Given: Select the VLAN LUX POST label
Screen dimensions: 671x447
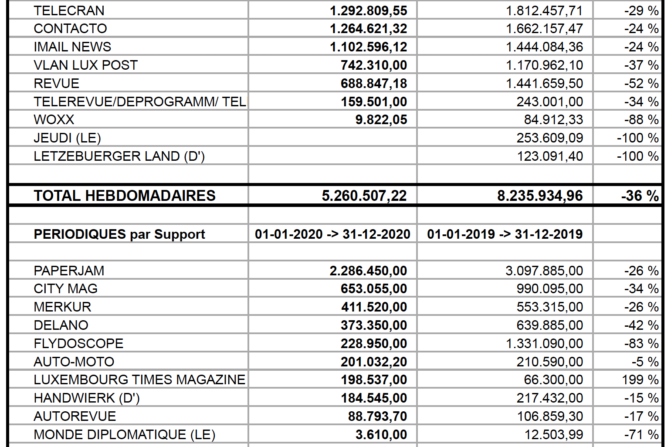Looking at the screenshot, I should [x=86, y=65].
